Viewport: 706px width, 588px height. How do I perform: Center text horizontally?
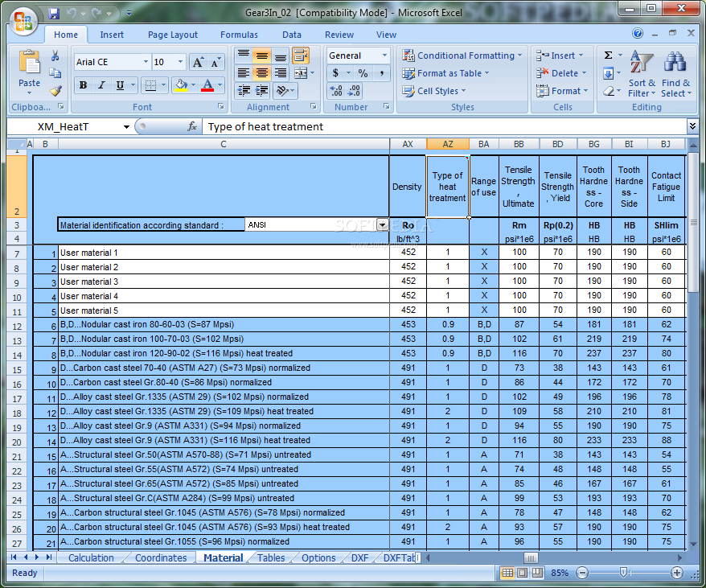(262, 73)
